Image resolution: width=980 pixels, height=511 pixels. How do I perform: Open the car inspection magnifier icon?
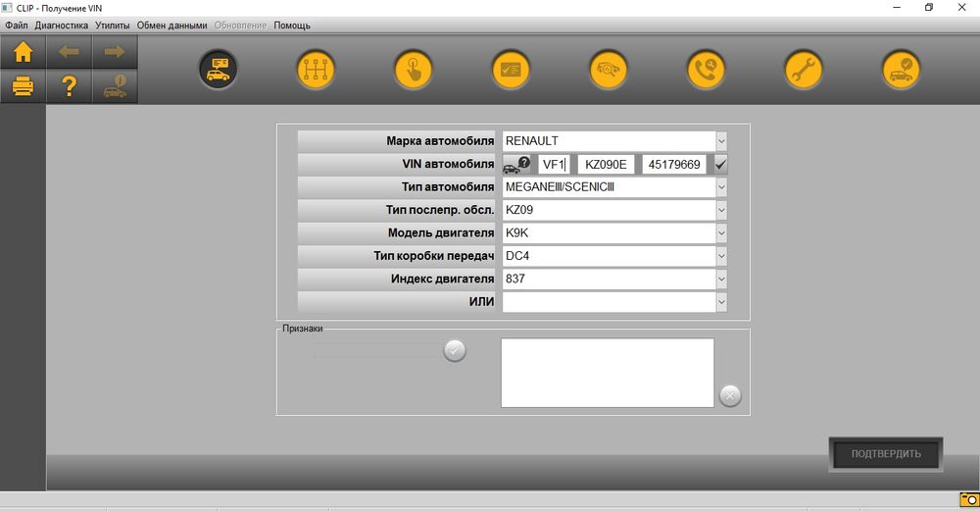[609, 70]
